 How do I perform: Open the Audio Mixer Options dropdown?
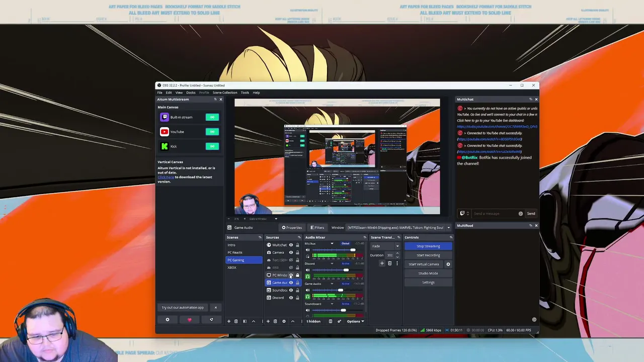pyautogui.click(x=355, y=321)
